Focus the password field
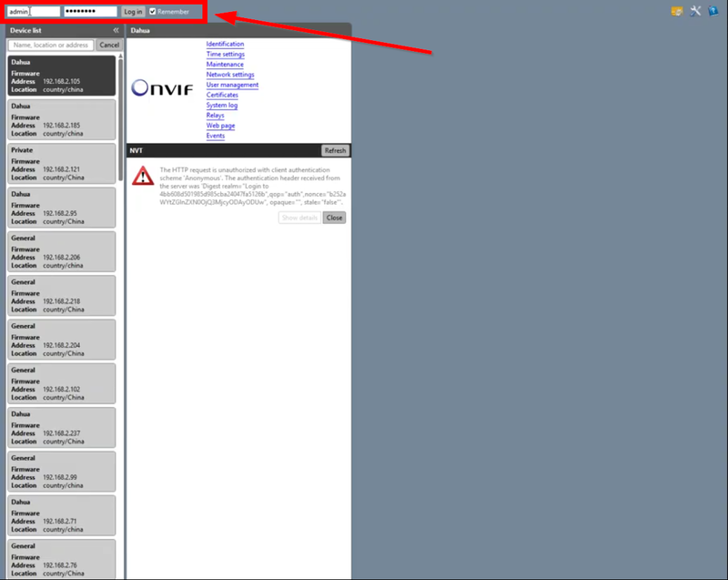The width and height of the screenshot is (728, 580). coord(90,12)
